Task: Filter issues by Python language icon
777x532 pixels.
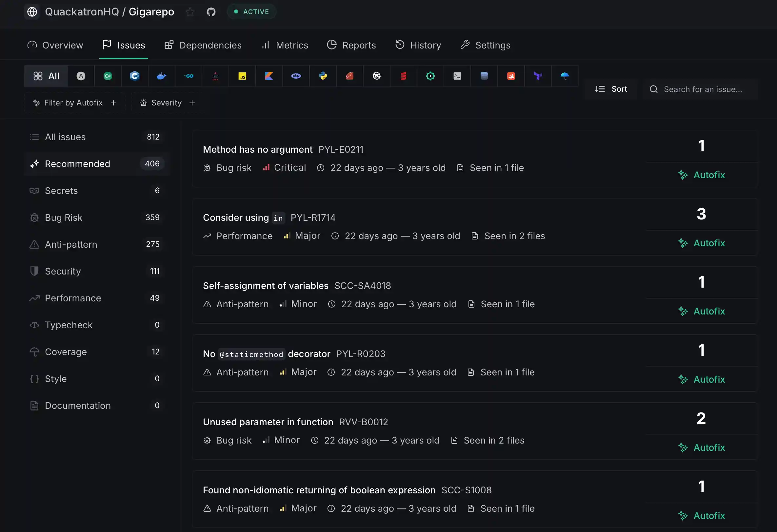Action: tap(323, 76)
